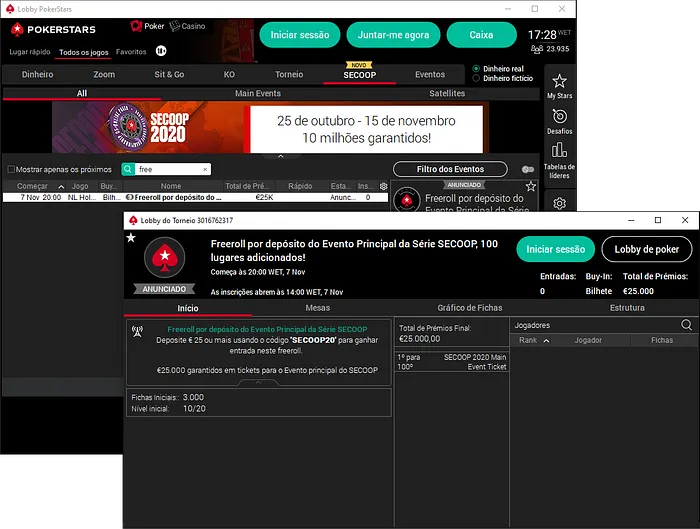Click the search magnifier icon beside 'free' field
The height and width of the screenshot is (529, 700).
[128, 169]
